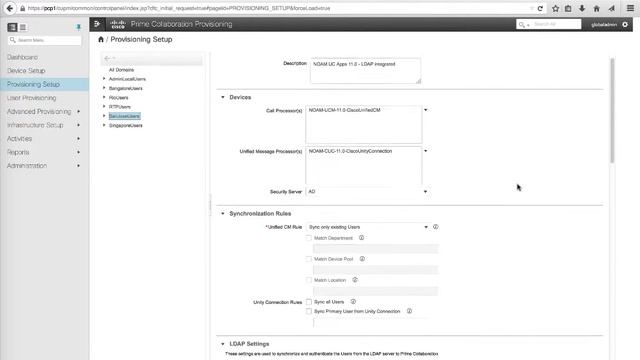Show info for Sync all Users
The height and width of the screenshot is (360, 640).
(353, 302)
